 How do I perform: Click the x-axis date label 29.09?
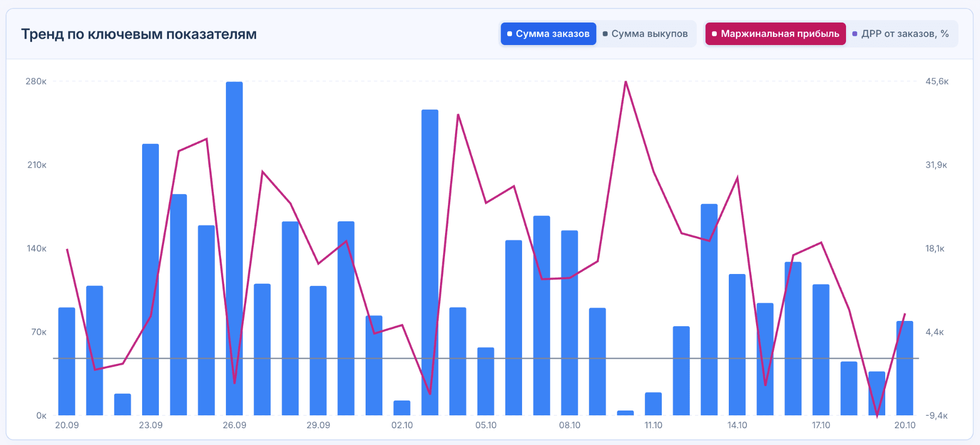tap(318, 425)
